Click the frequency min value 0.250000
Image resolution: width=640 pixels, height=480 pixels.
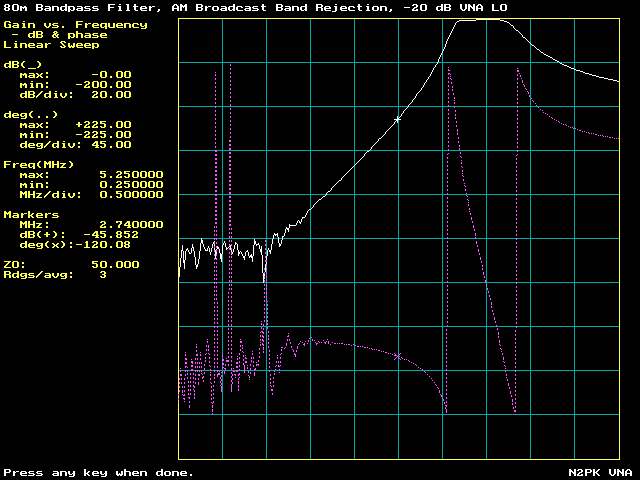tap(131, 185)
